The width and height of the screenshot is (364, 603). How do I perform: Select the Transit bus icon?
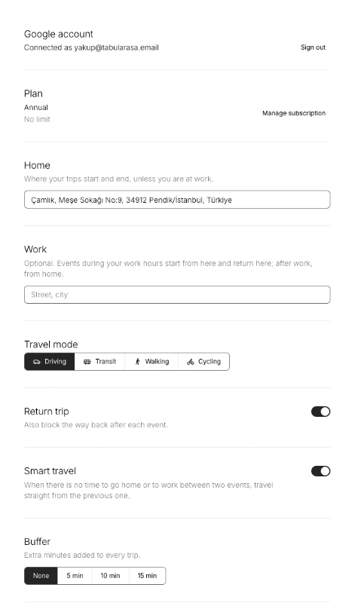87,362
